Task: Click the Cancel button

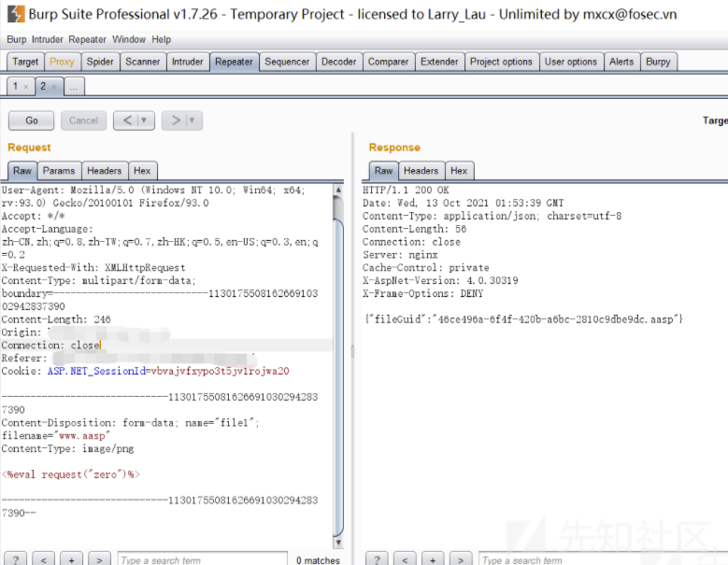Action: (83, 120)
